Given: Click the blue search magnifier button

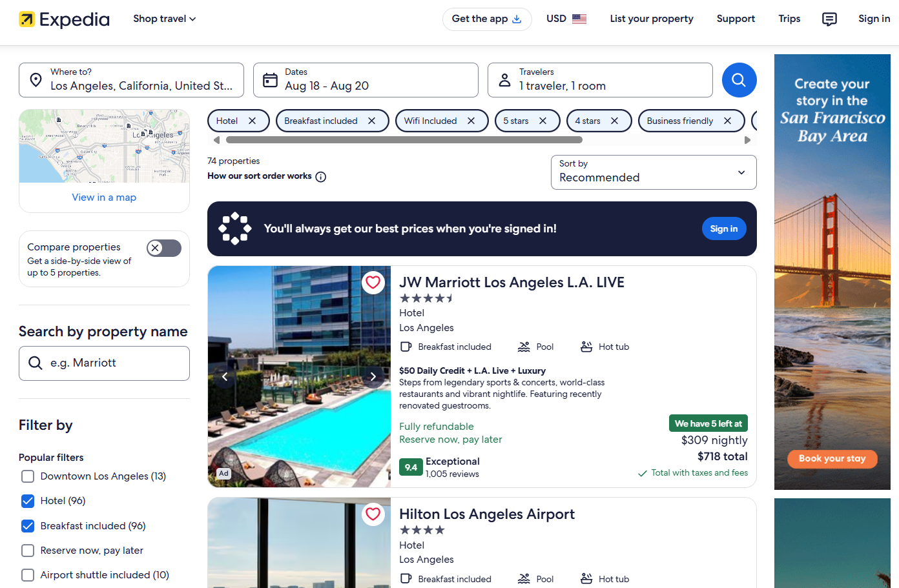Looking at the screenshot, I should point(739,80).
